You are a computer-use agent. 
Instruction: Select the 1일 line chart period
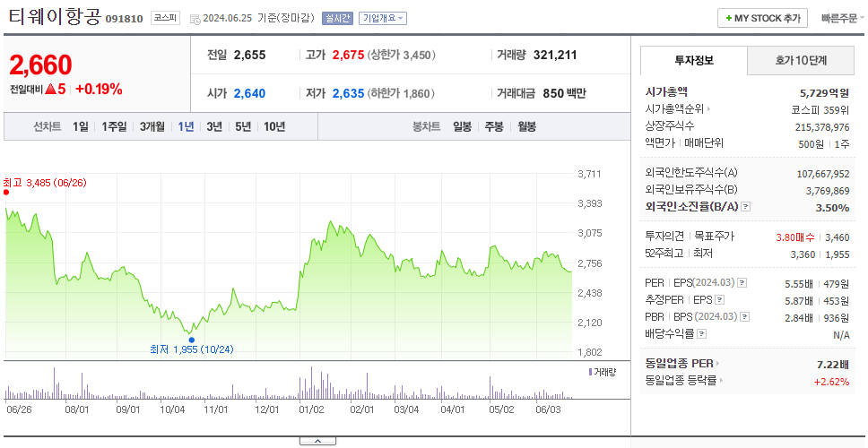tap(81, 127)
